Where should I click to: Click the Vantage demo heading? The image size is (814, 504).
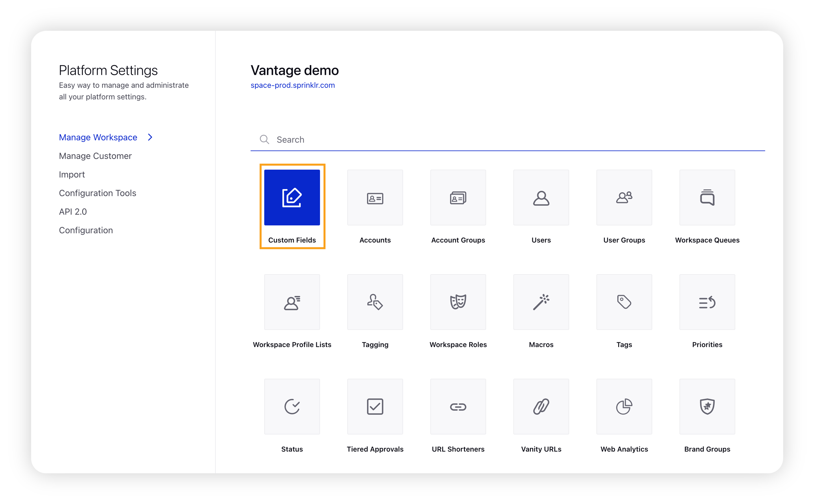click(295, 70)
